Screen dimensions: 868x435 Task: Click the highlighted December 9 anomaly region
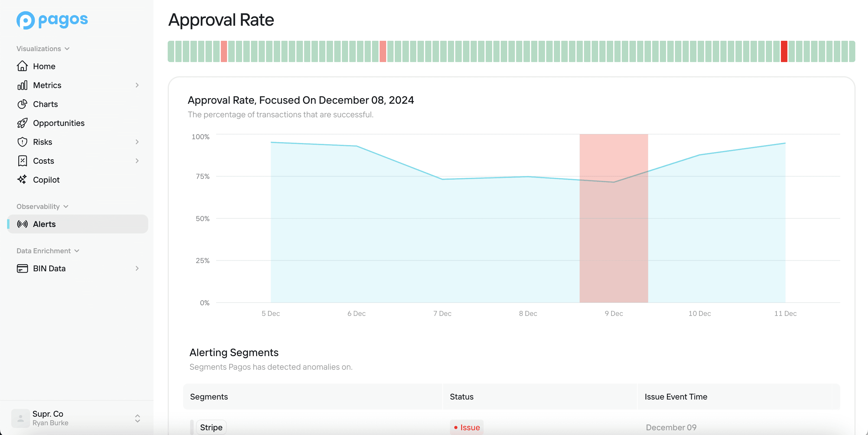(x=614, y=219)
